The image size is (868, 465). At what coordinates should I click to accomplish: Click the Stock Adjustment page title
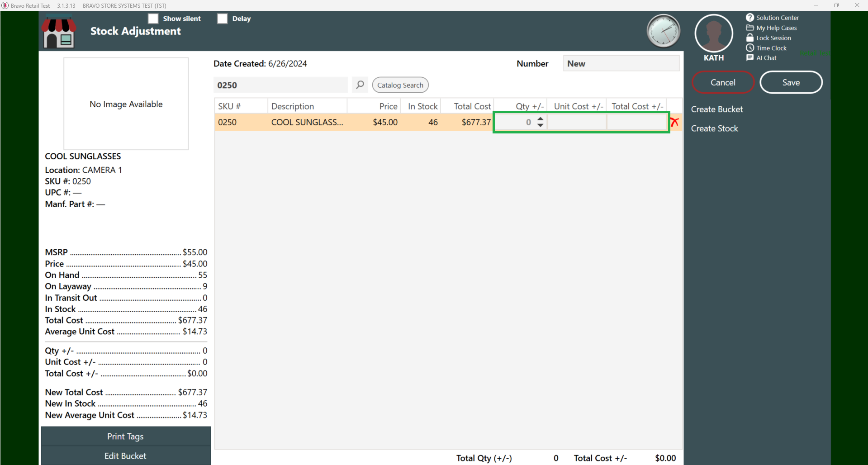(x=135, y=31)
